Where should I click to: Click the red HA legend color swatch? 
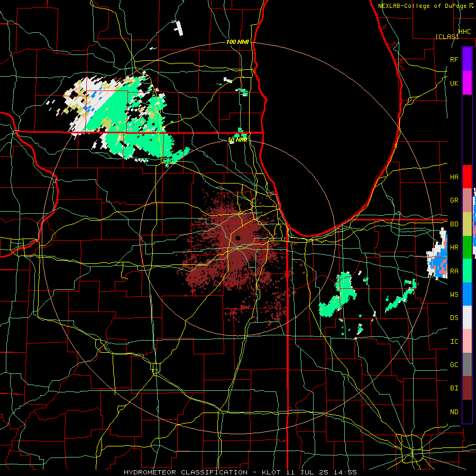(x=467, y=177)
